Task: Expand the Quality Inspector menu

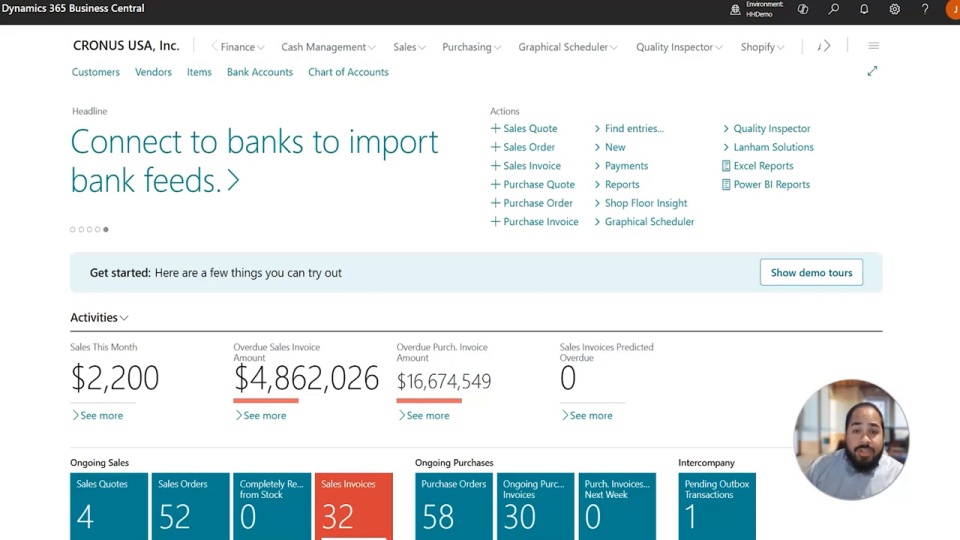Action: click(x=679, y=47)
